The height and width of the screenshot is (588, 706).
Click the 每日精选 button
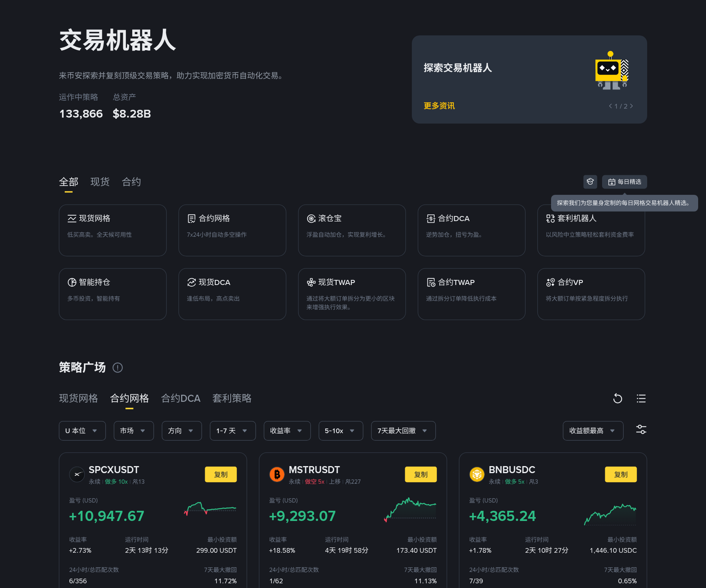(x=624, y=182)
